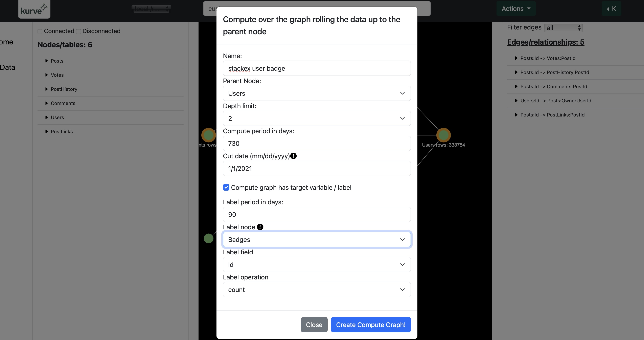The height and width of the screenshot is (340, 644).
Task: Click the Cut date info icon
Action: [x=294, y=156]
